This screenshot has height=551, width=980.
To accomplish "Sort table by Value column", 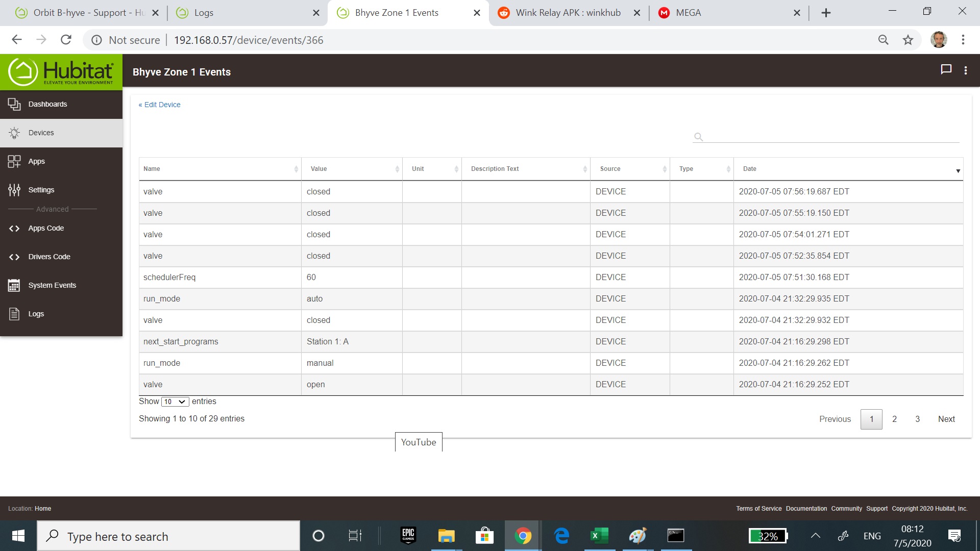I will click(352, 169).
